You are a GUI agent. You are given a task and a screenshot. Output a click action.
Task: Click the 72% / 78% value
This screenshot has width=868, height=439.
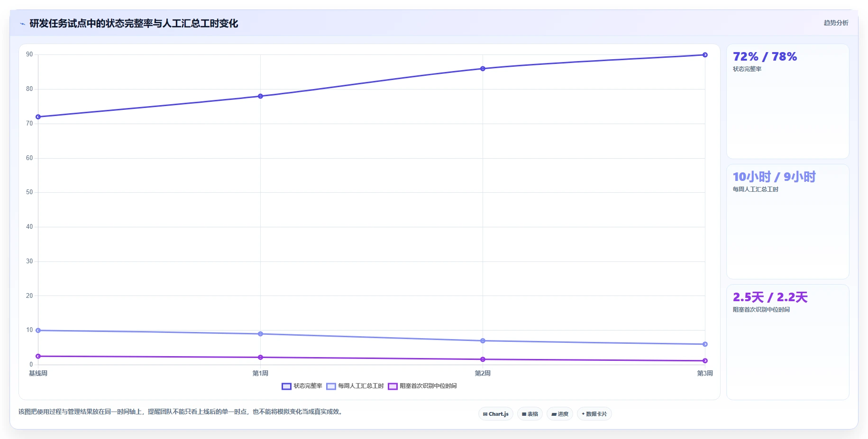coord(765,57)
